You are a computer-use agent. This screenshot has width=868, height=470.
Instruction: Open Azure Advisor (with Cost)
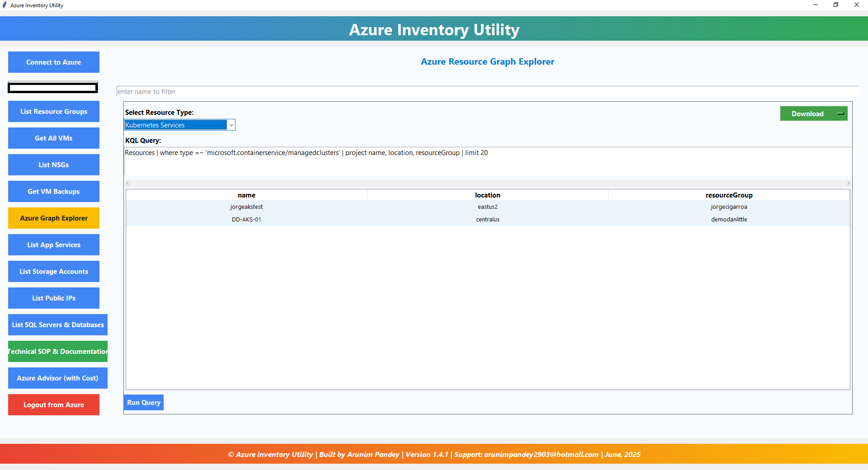[58, 378]
